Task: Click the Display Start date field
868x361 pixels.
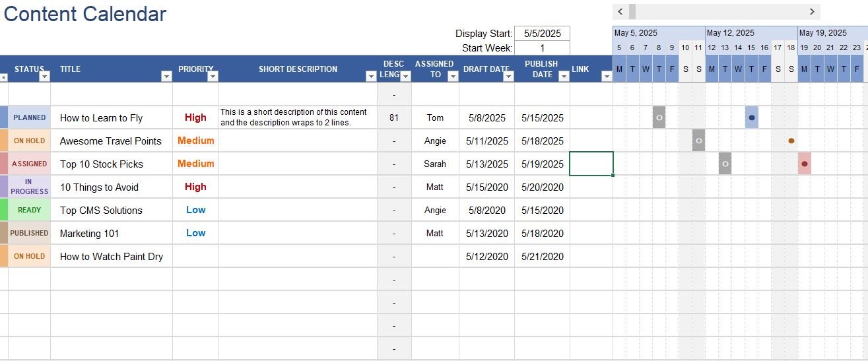Action: click(542, 34)
